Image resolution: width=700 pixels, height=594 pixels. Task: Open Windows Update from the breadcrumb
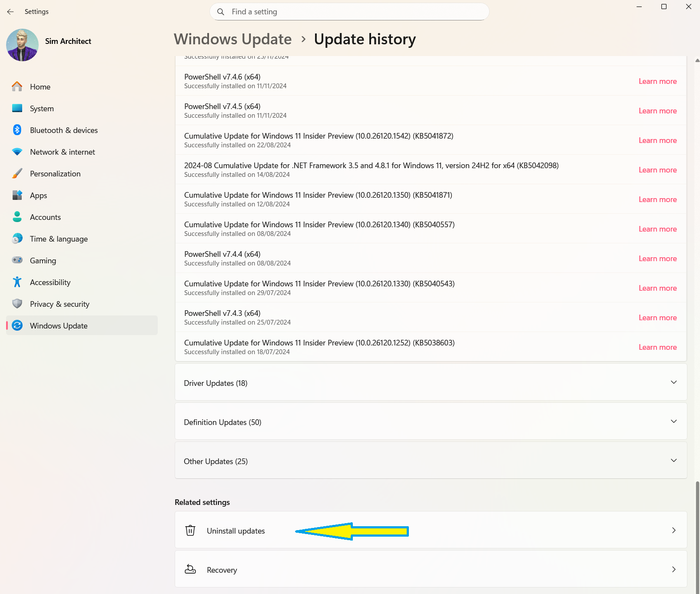click(232, 39)
